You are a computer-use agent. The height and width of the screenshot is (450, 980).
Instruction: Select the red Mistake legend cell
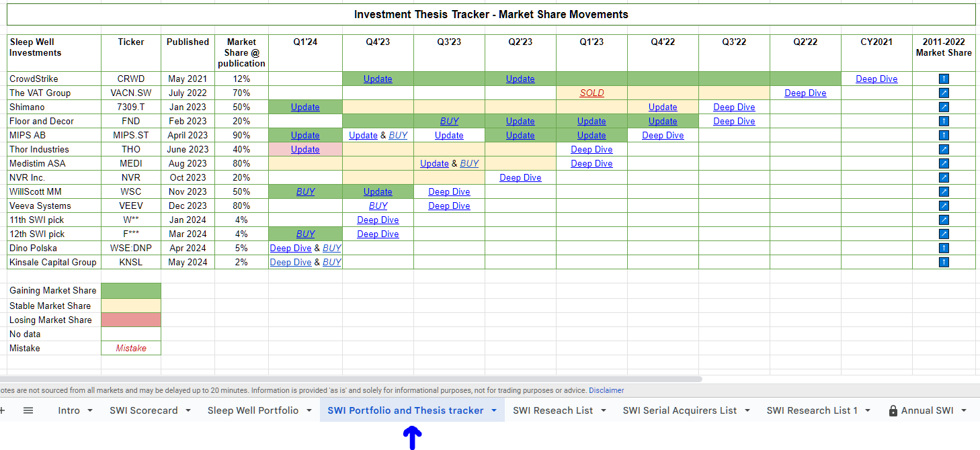pyautogui.click(x=131, y=348)
